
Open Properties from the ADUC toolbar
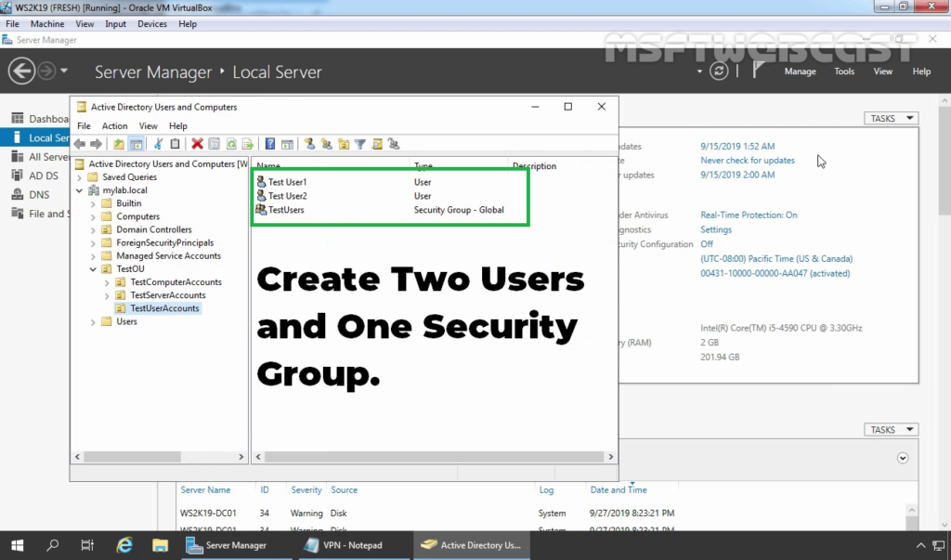tap(215, 144)
